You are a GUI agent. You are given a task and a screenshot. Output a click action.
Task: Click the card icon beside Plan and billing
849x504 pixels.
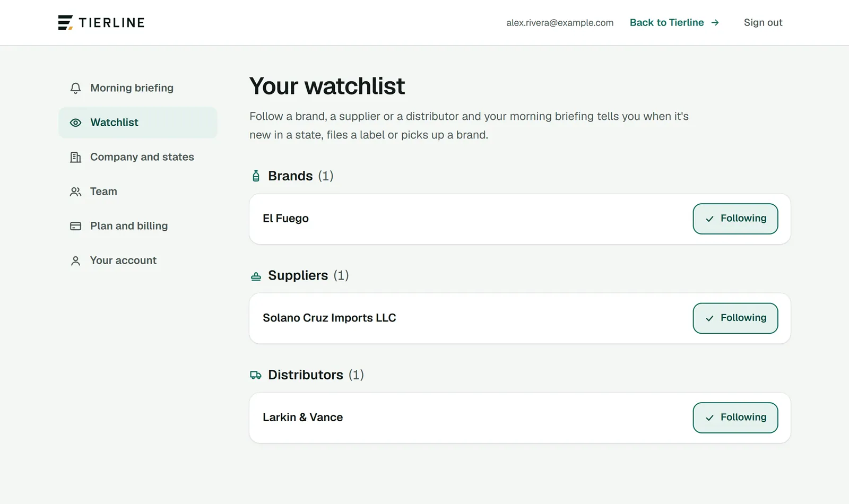pyautogui.click(x=75, y=226)
